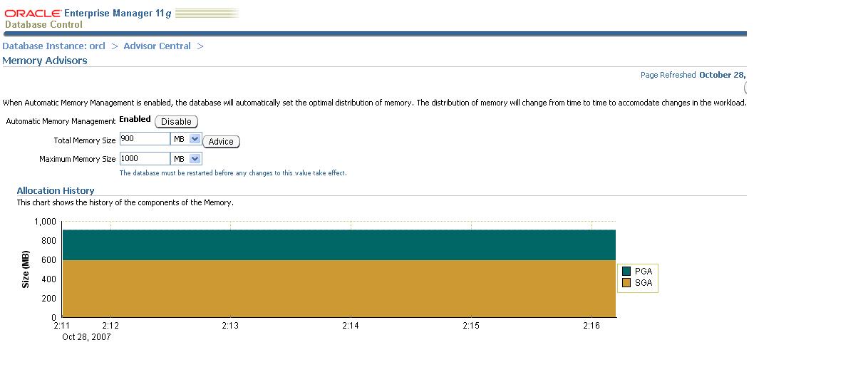
Task: Select the Memory Advisors page heading
Action: pyautogui.click(x=45, y=61)
